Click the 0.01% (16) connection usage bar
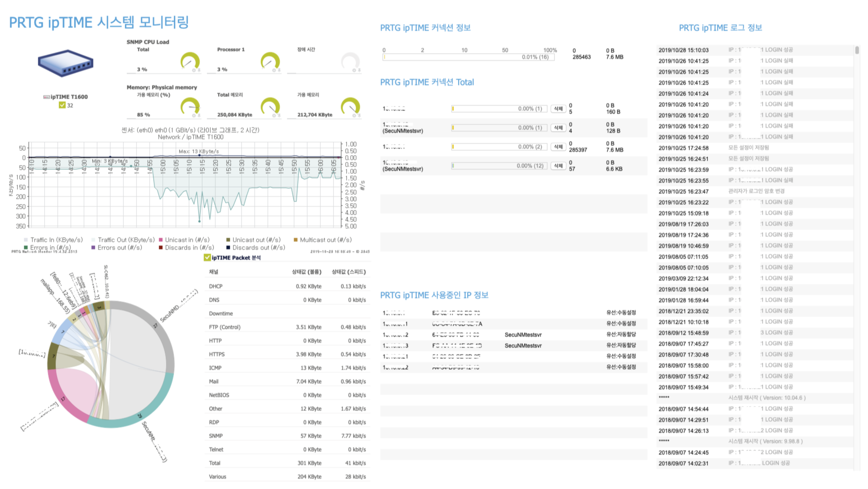This screenshot has width=868, height=489. pos(469,57)
